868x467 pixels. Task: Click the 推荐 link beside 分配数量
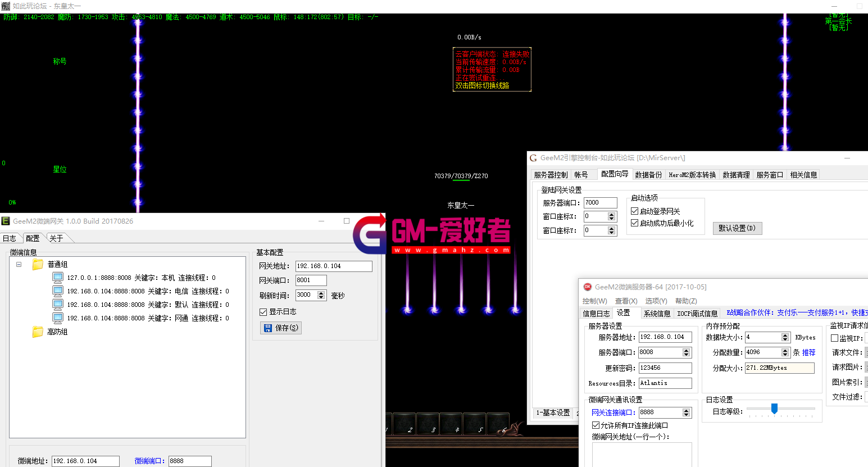(808, 352)
